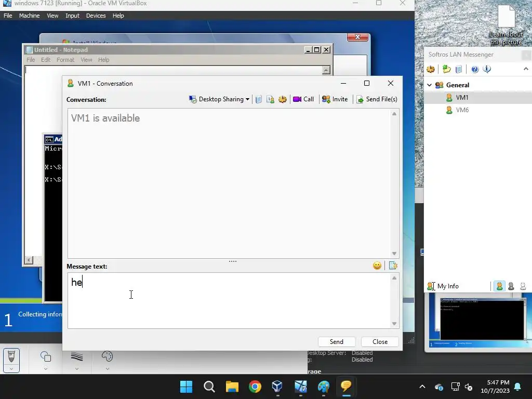Click Notepad scroll-left arrow in the VM
This screenshot has height=399, width=532.
29,260
